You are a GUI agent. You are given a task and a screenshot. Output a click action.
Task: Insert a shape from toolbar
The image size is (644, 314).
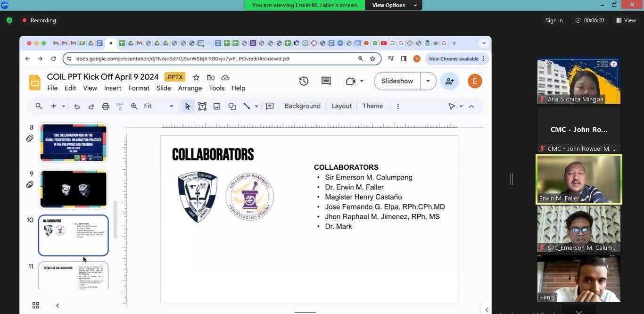232,107
